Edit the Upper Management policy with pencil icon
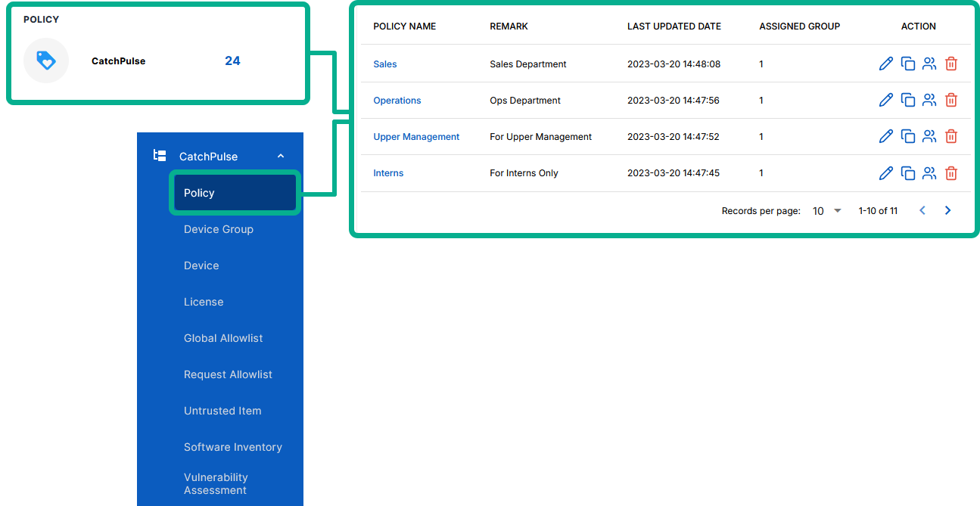 (886, 137)
